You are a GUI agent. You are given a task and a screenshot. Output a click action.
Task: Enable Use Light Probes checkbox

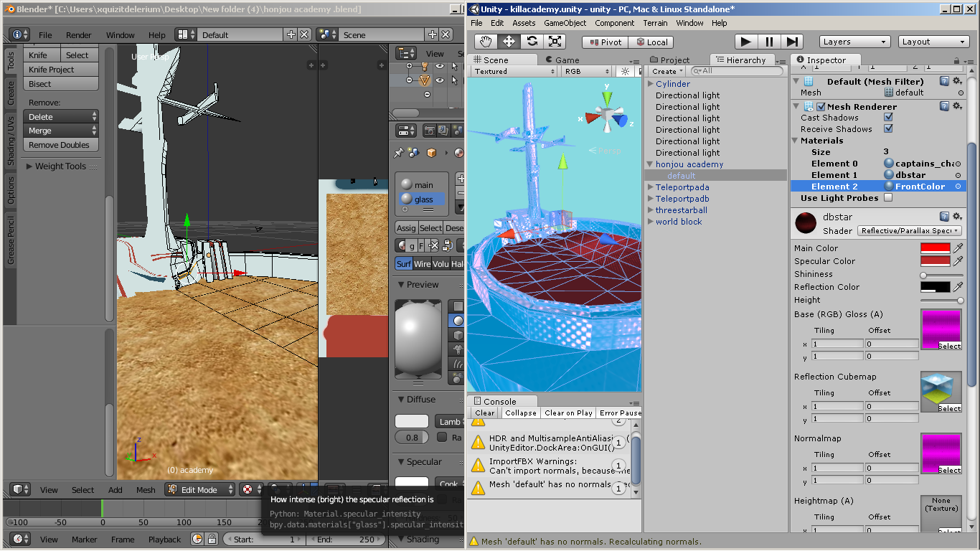tap(889, 197)
